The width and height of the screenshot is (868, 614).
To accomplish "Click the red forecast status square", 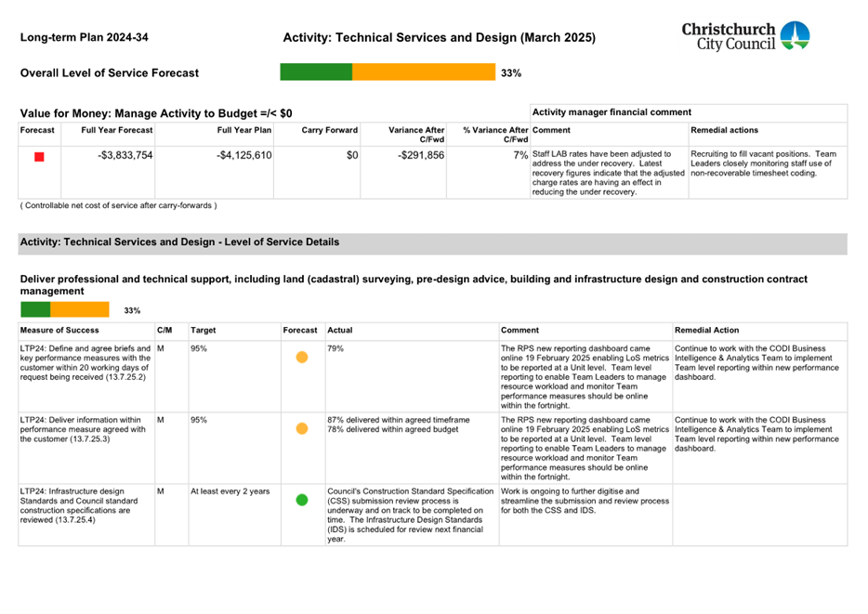I will click(39, 157).
